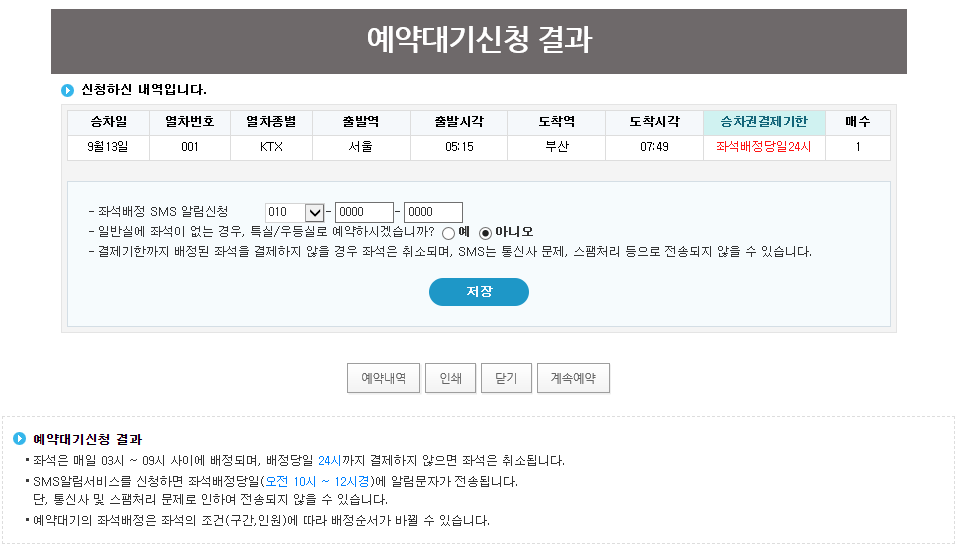Click the 예약대기신청 결과 page title
960x548 pixels.
pos(479,40)
